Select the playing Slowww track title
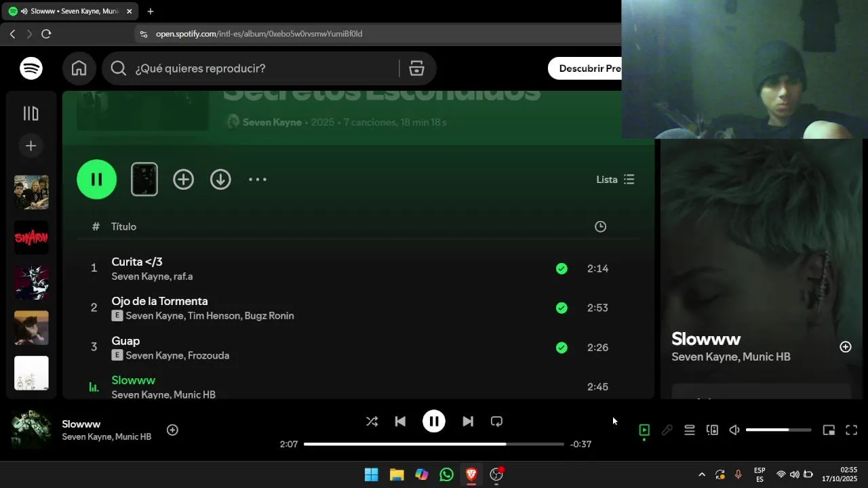Screen dimensions: 868x488 [134, 380]
